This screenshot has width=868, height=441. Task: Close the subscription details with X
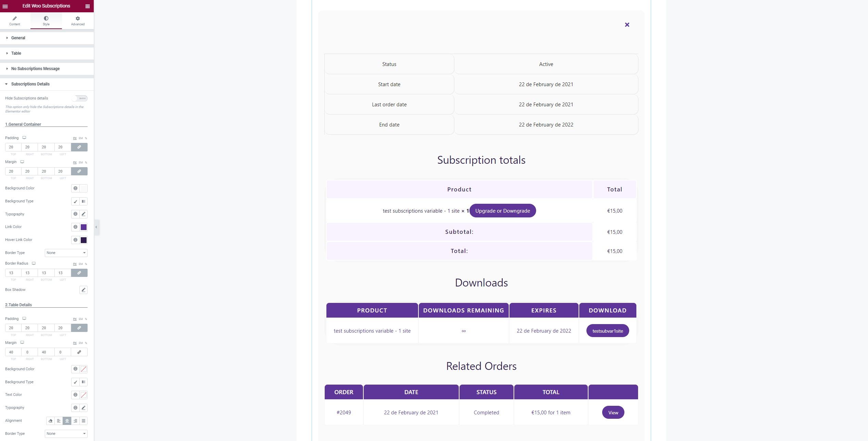click(627, 25)
